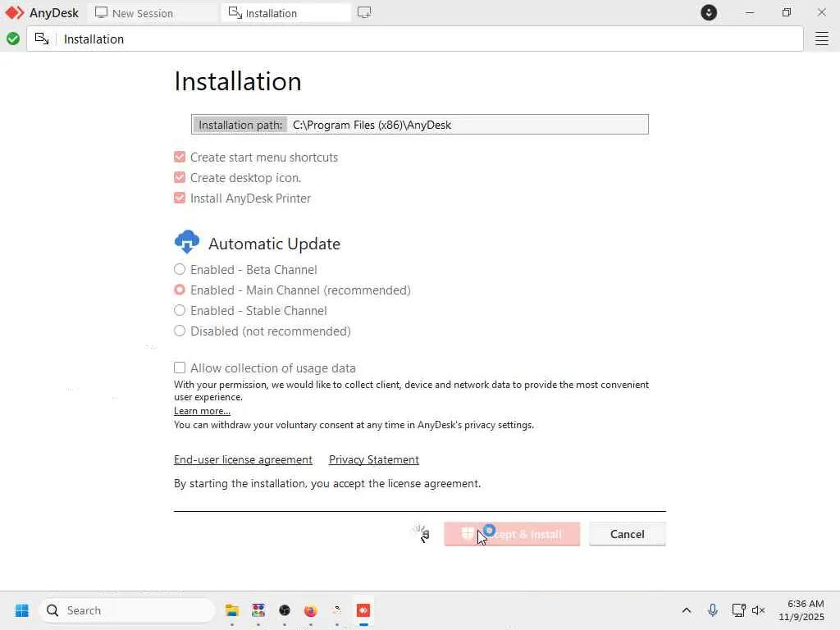Image resolution: width=840 pixels, height=630 pixels.
Task: Click the Installation address bar field
Action: click(415, 39)
